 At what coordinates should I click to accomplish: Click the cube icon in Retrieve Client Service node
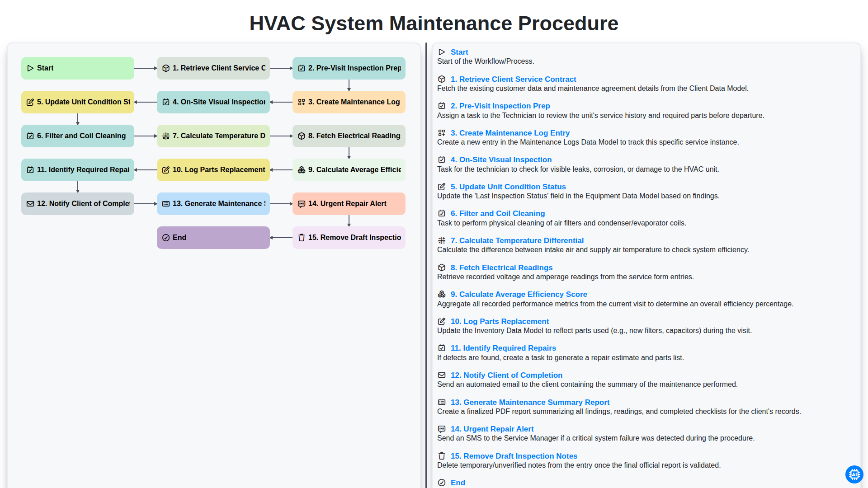click(x=166, y=68)
